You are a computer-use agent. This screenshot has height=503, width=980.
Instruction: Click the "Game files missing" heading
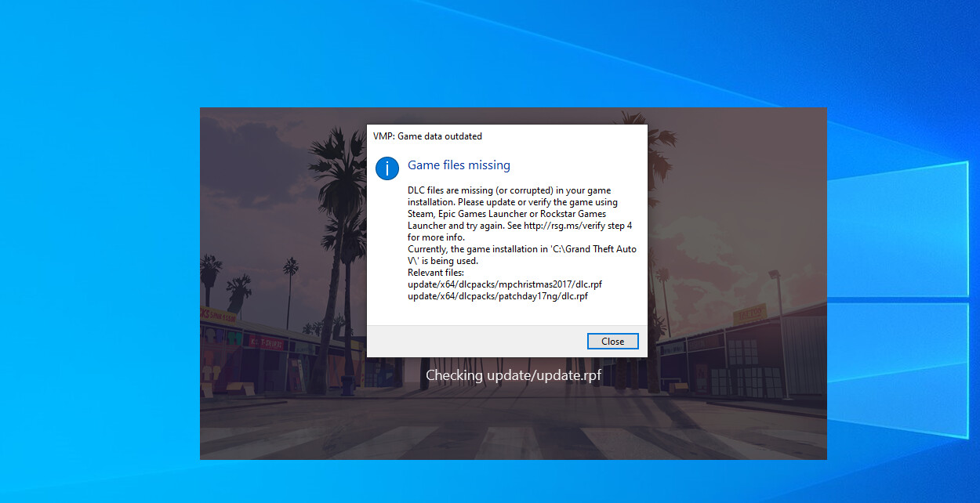click(459, 165)
